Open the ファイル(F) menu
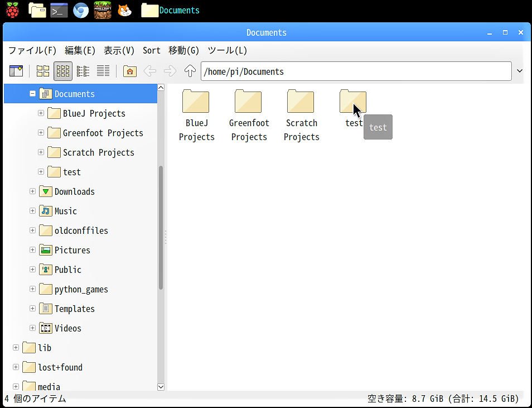 point(32,51)
